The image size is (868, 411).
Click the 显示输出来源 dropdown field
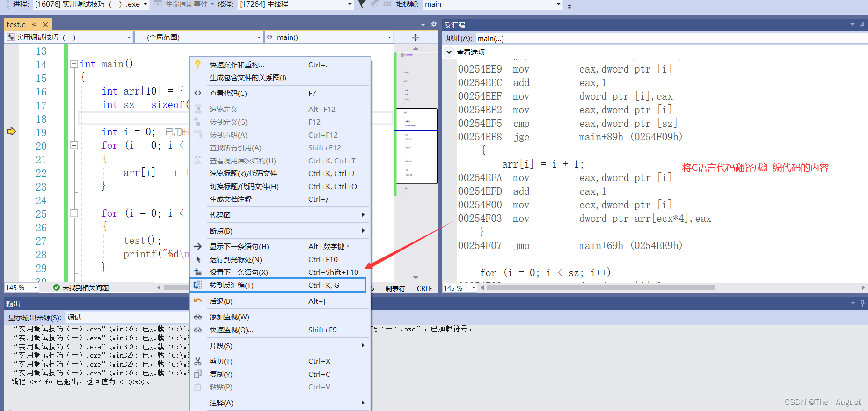pos(126,317)
